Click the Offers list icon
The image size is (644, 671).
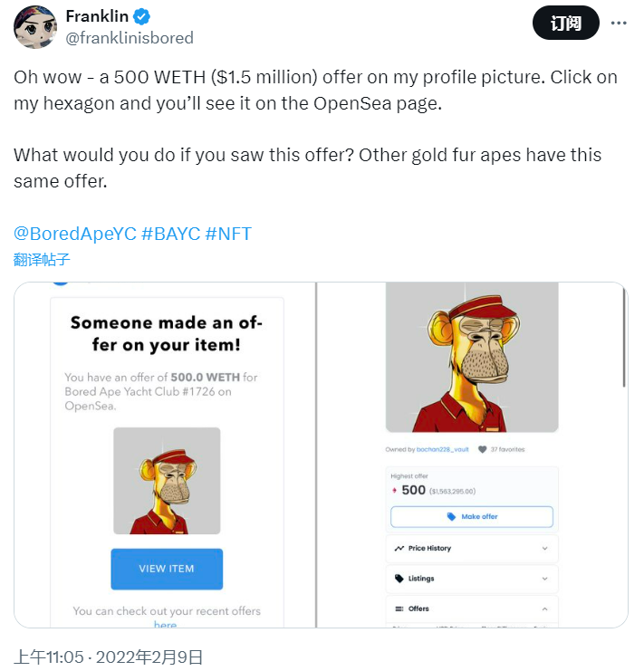pos(399,609)
